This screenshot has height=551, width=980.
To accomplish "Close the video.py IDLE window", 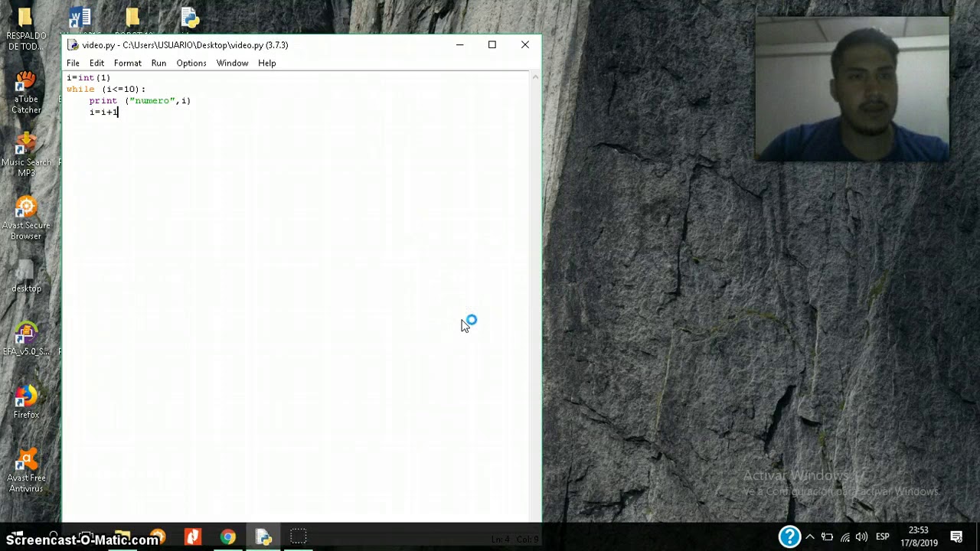I will coord(525,45).
